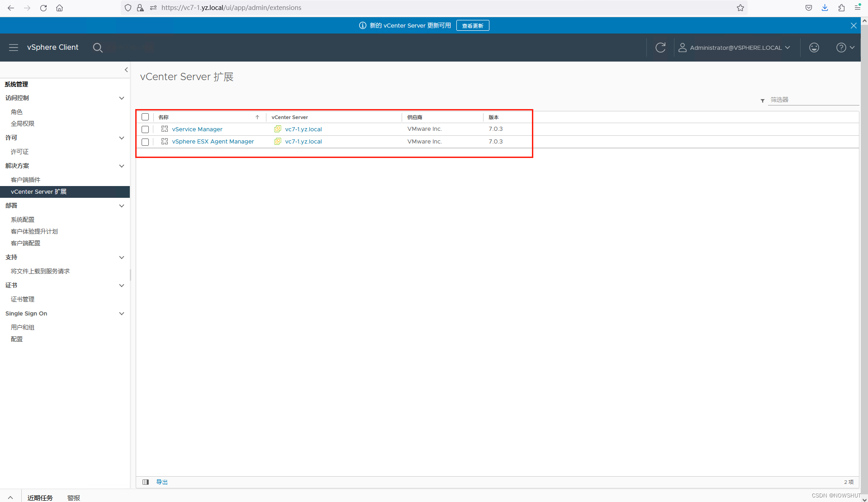This screenshot has height=502, width=868.
Task: Open 配置 under Single Sign On
Action: coord(17,339)
